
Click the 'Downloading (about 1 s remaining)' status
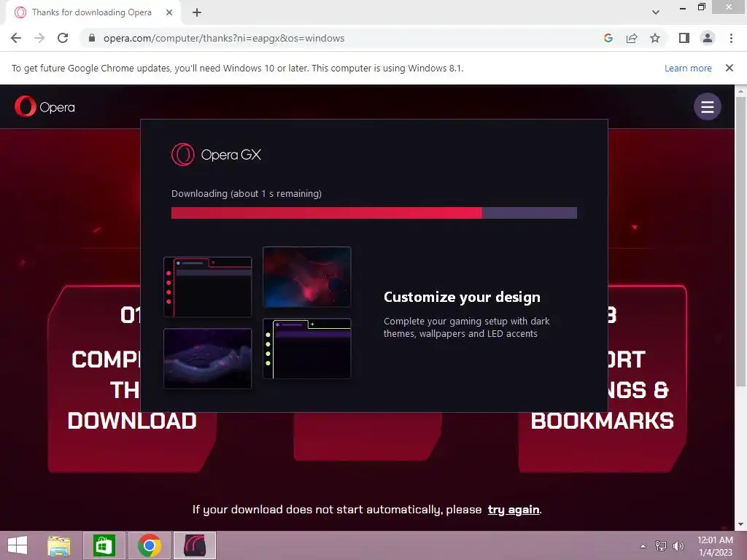pos(247,193)
